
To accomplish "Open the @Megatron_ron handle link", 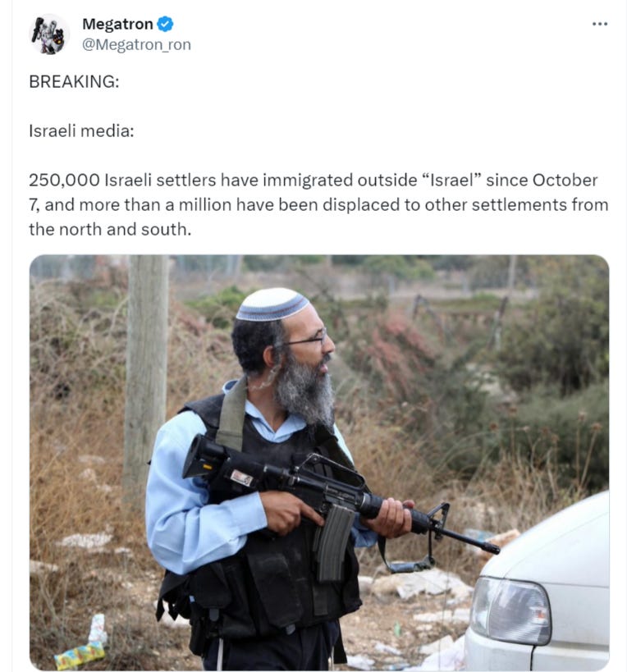I will click(x=136, y=44).
